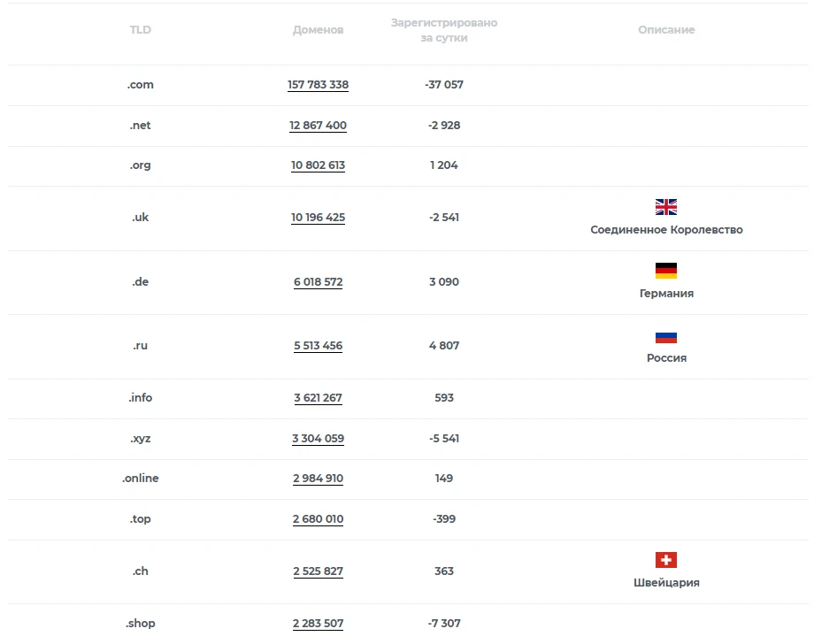The image size is (814, 644).
Task: Click the Доменов column header
Action: coord(319,30)
